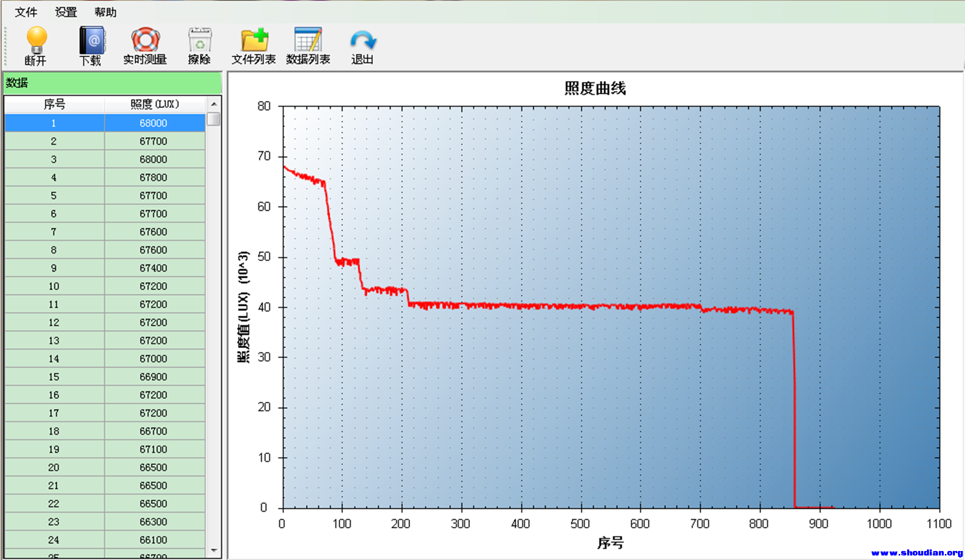Select row 3 in the data table

(105, 159)
